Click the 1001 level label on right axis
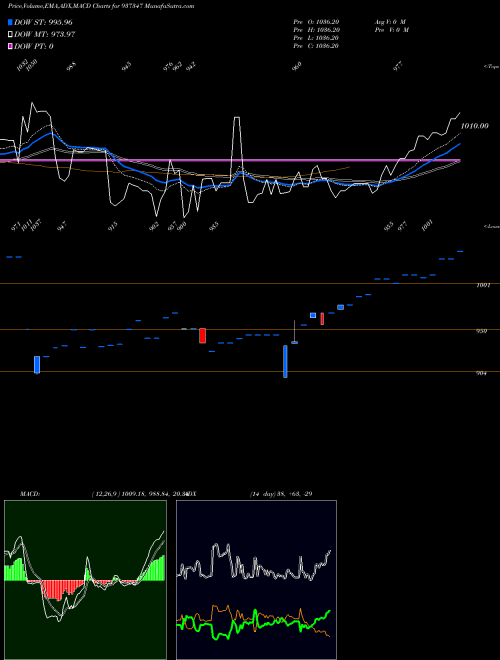500x660 pixels. point(483,285)
